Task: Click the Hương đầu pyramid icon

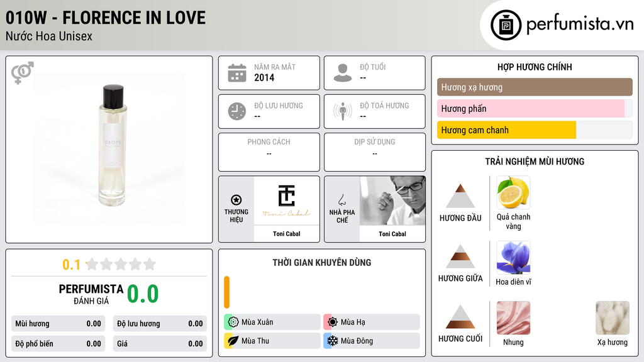Action: pyautogui.click(x=460, y=196)
